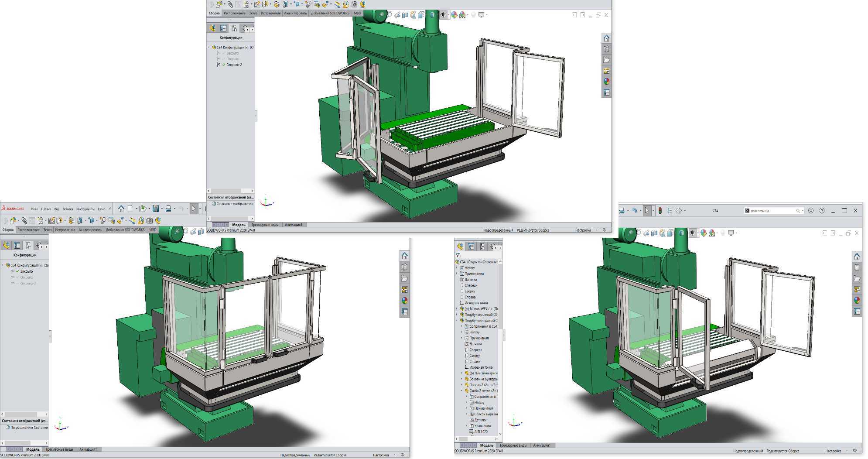Open PropertyManager tab icon in the top window
Viewport: 868px width, 459px height.
click(x=223, y=28)
